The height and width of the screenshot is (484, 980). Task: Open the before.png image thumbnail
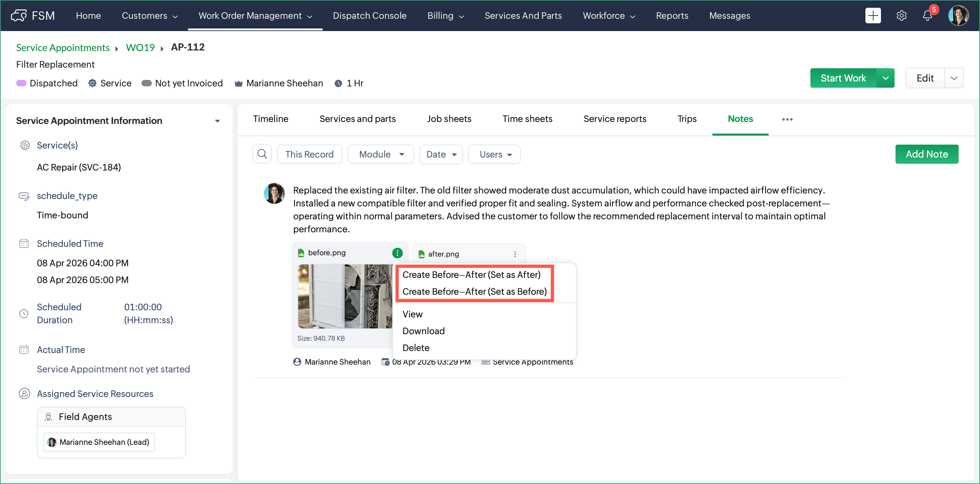click(345, 296)
